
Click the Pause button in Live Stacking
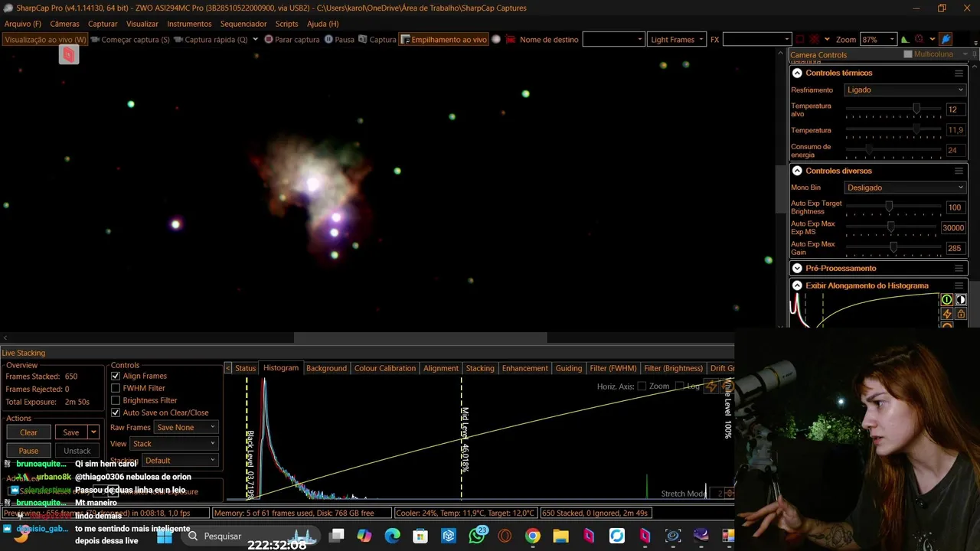point(28,451)
